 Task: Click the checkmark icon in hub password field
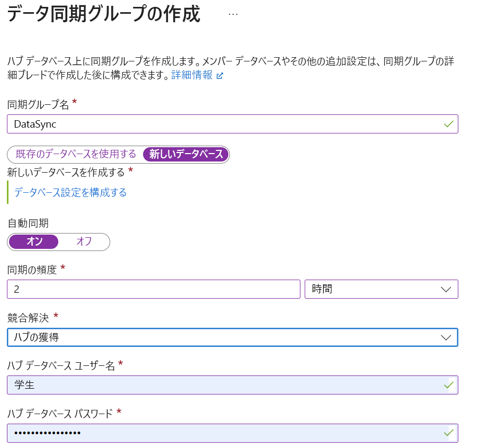(448, 433)
